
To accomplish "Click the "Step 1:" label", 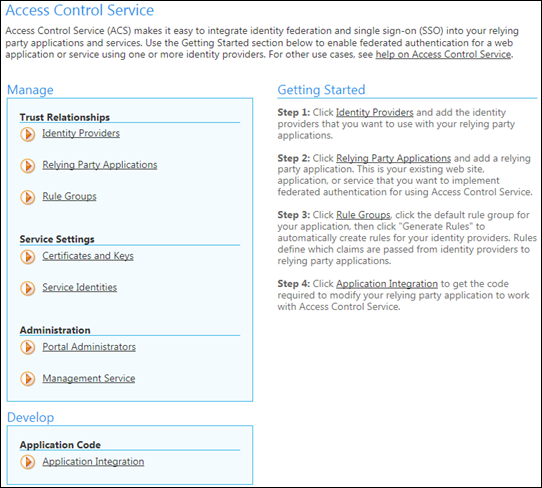I will (294, 112).
